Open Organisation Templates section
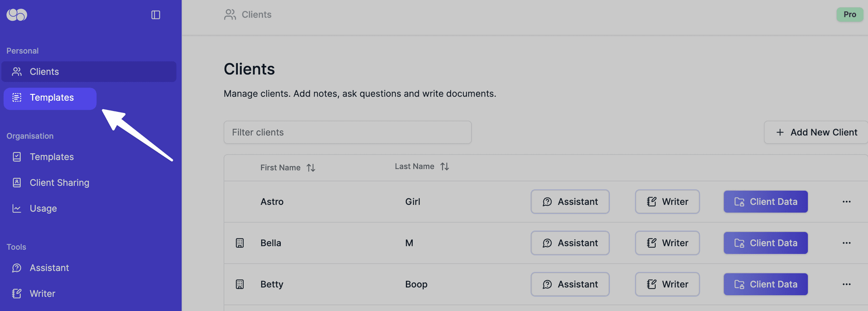Image resolution: width=868 pixels, height=311 pixels. [51, 157]
